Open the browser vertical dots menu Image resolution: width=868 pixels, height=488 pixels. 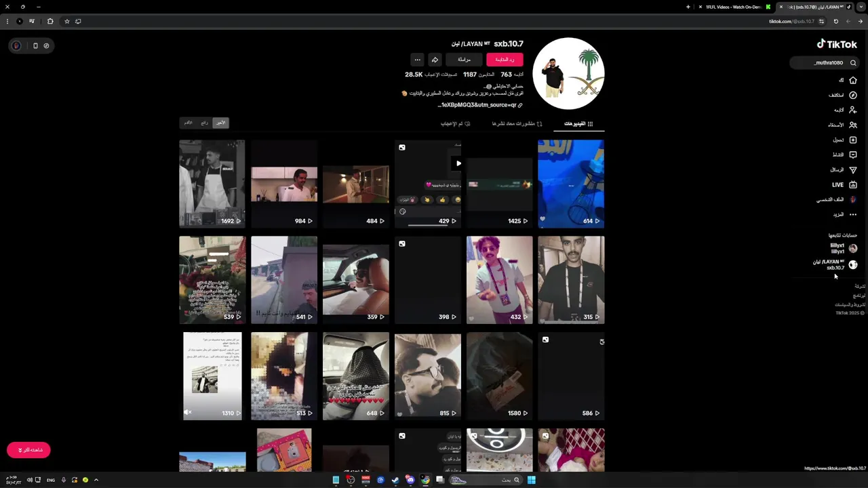[x=7, y=21]
